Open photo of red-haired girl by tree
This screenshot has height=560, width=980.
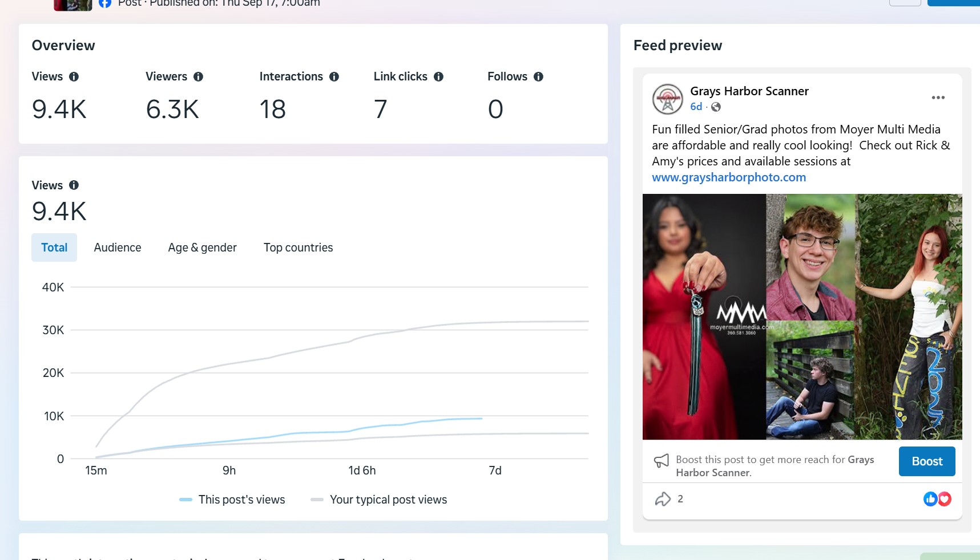909,316
